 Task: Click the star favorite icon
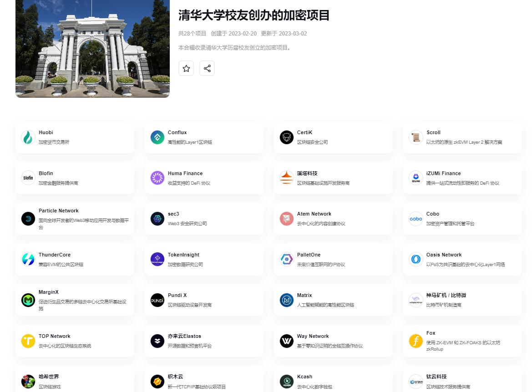click(186, 68)
